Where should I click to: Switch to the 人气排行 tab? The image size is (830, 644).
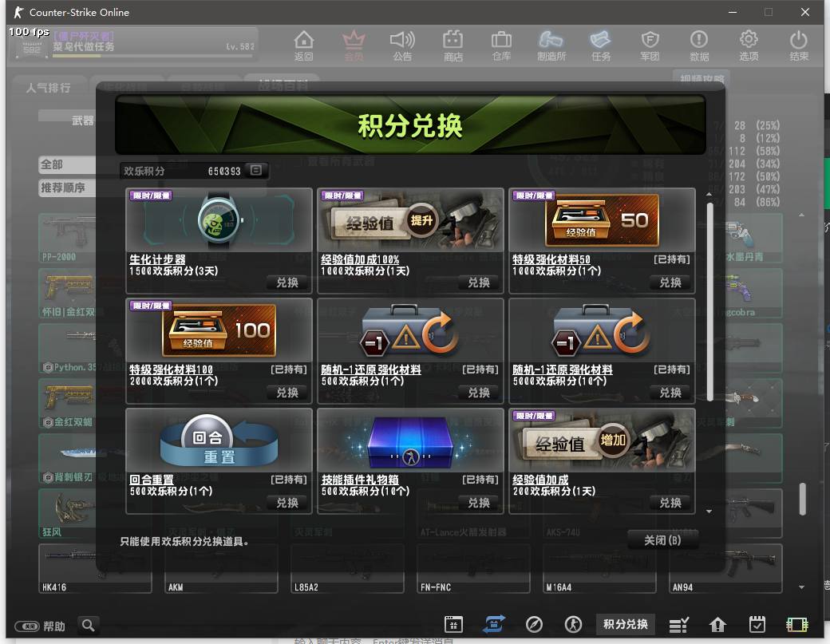point(49,88)
